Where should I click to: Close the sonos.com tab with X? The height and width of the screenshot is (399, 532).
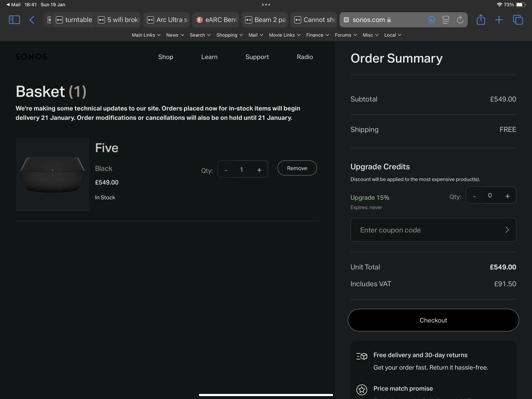click(346, 20)
